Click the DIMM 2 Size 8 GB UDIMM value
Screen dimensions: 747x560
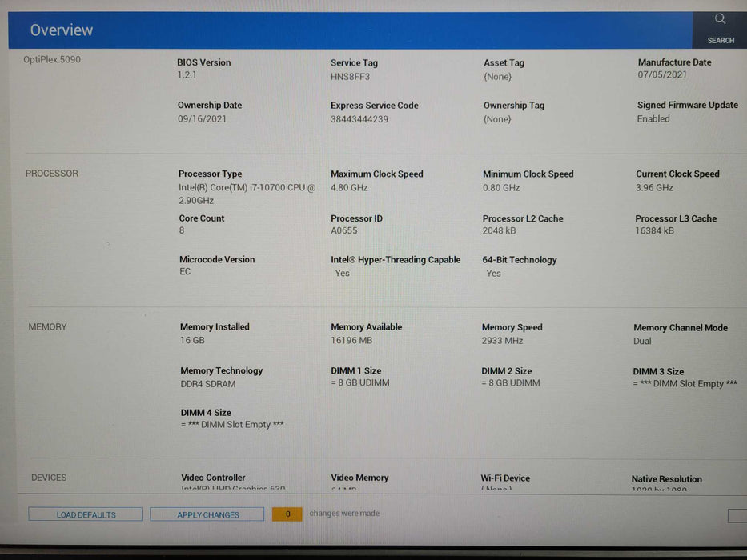[511, 383]
